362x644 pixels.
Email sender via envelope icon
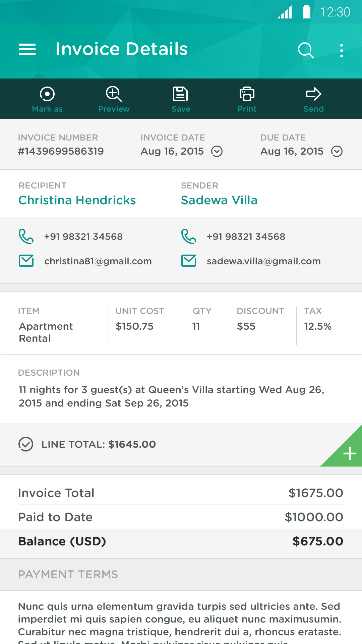click(189, 261)
